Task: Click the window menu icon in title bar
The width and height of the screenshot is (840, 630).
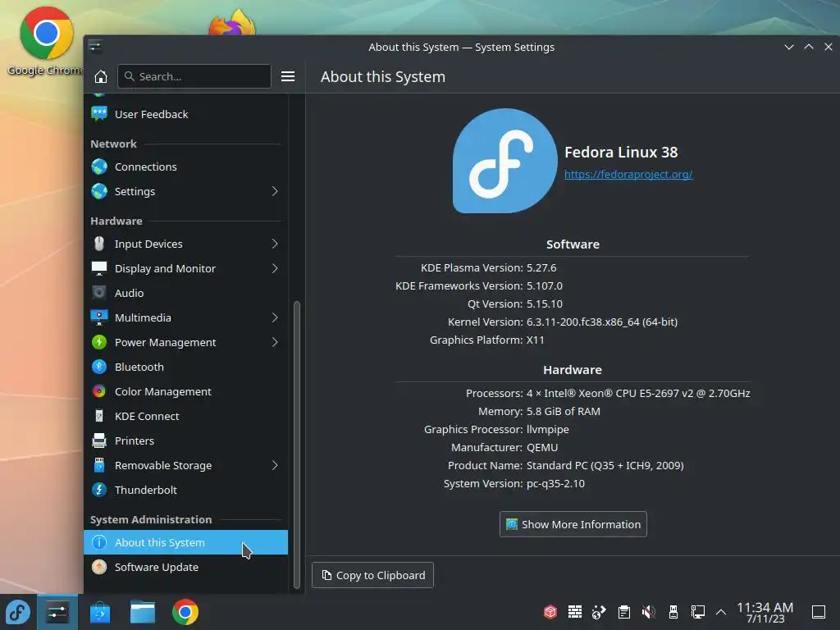Action: [x=95, y=47]
